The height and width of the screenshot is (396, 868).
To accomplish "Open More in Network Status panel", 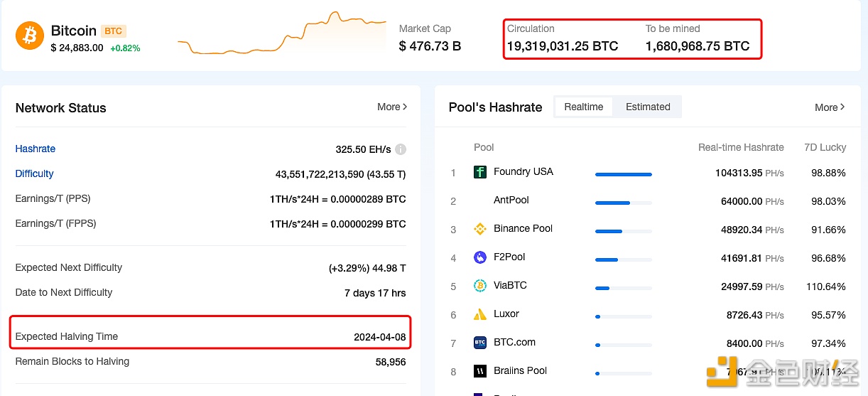I will click(392, 107).
